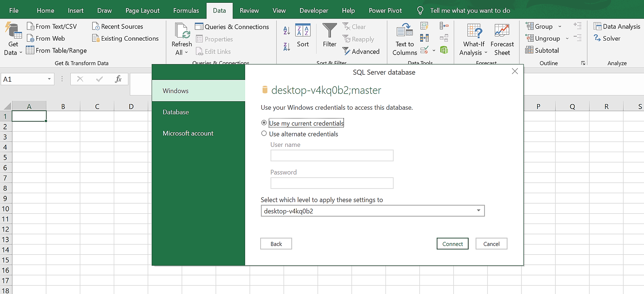Switch to the Insert tab
Viewport: 644px width, 294px height.
click(x=76, y=11)
